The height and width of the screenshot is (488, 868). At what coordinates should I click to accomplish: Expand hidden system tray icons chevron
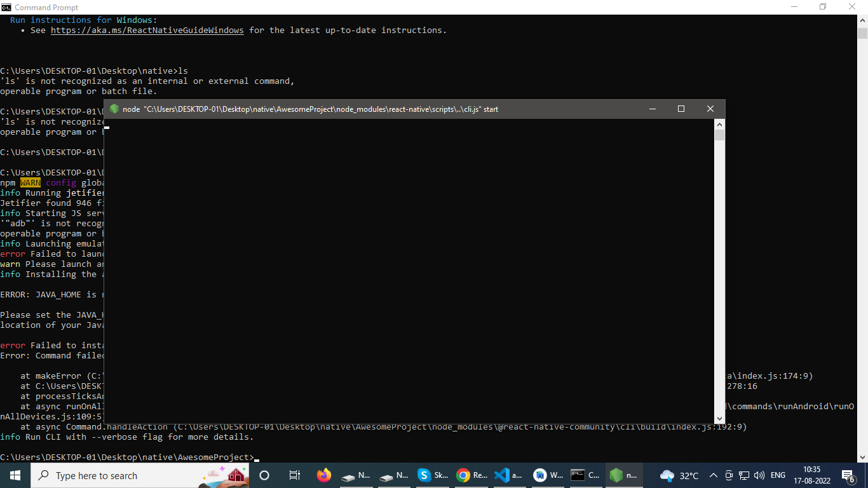pyautogui.click(x=713, y=475)
